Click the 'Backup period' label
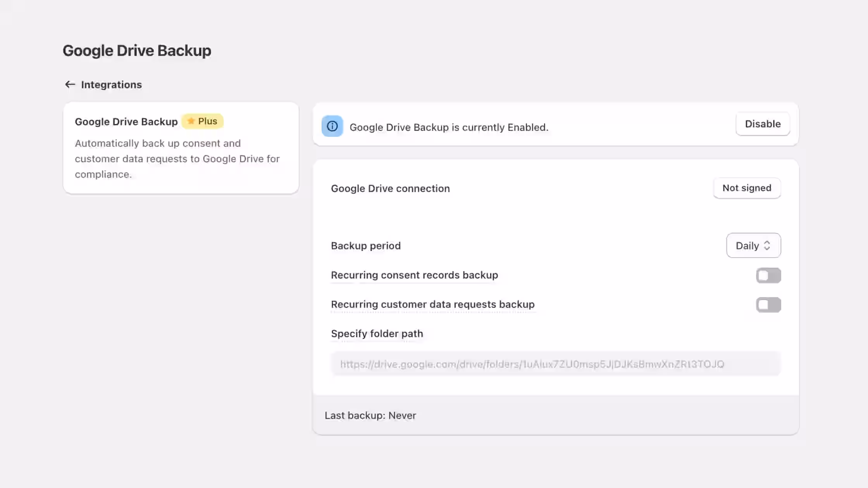 (365, 246)
